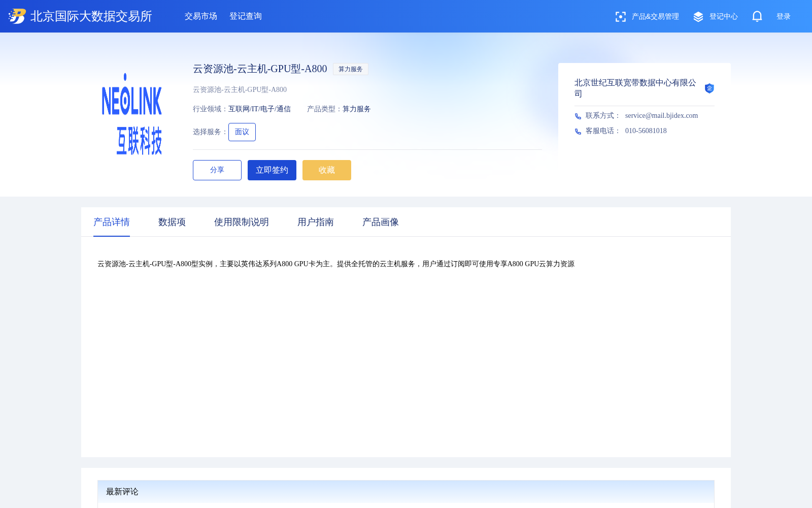
Task: Click the product type value 算力服务
Action: coord(357,109)
